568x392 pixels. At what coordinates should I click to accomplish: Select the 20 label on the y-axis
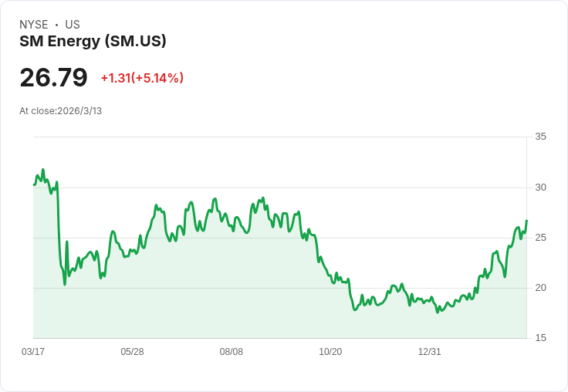(540, 288)
